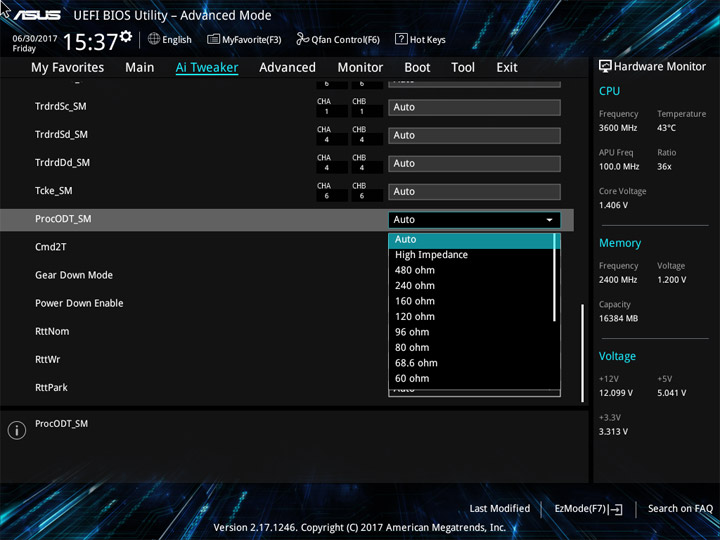The image size is (720, 540).
Task: Go to the Advanced tab
Action: pyautogui.click(x=287, y=68)
